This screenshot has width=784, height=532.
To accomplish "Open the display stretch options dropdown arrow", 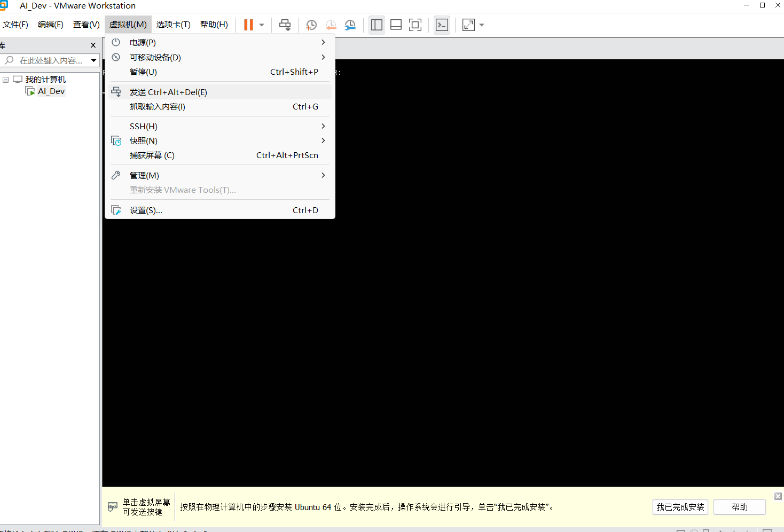I will 481,25.
